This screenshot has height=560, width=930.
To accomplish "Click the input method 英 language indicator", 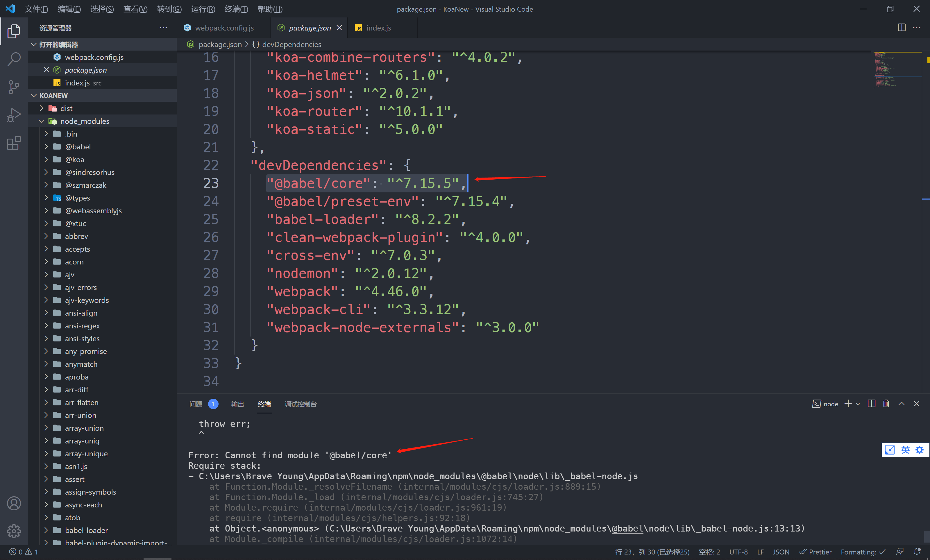I will pyautogui.click(x=905, y=450).
